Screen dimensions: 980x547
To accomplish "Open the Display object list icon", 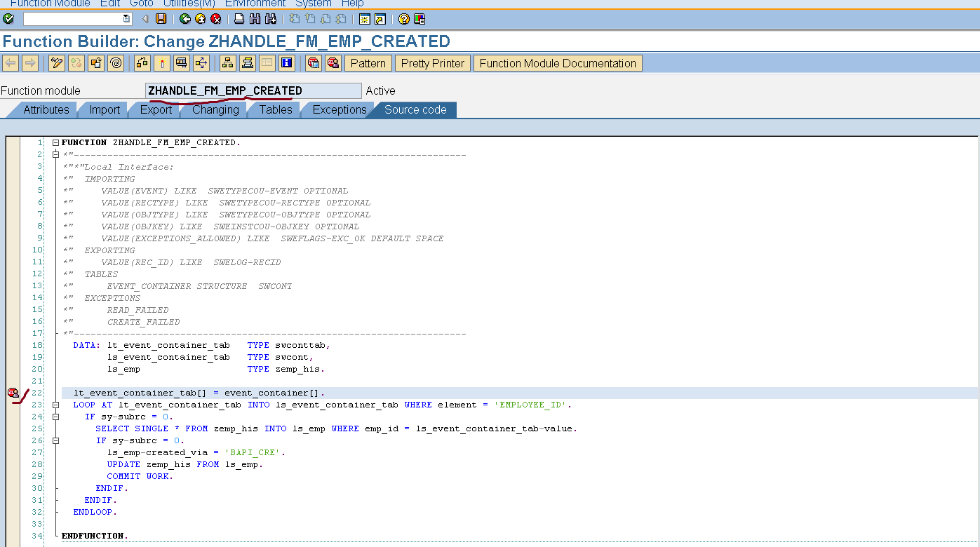I will pyautogui.click(x=227, y=63).
